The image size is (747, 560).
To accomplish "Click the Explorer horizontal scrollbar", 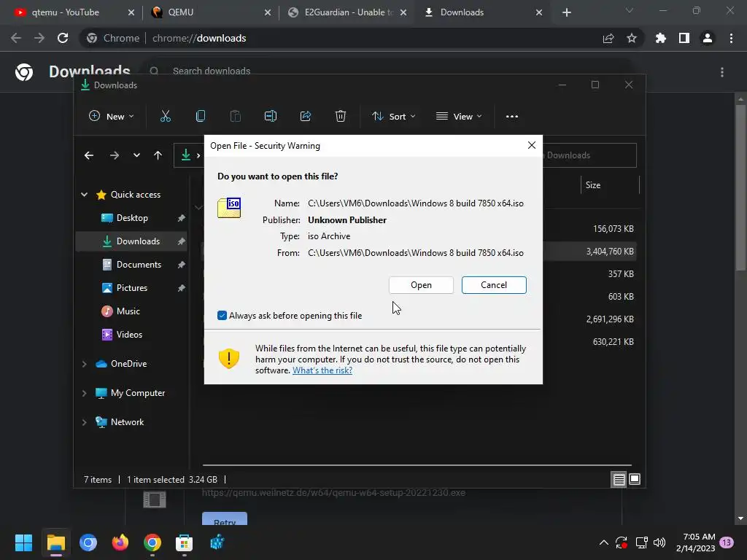I will (417, 464).
